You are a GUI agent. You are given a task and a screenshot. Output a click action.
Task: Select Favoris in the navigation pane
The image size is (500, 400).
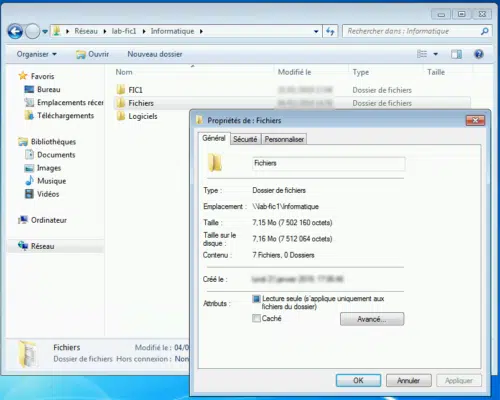[x=42, y=76]
